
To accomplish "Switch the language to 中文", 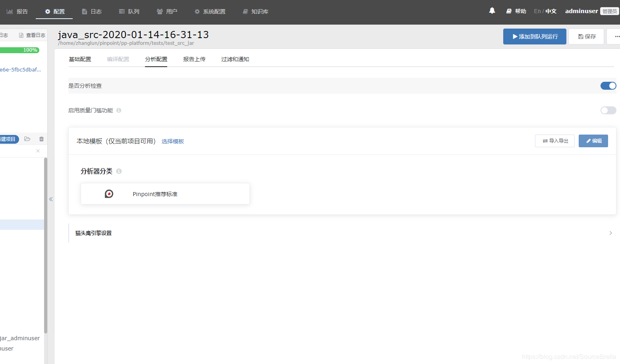I will pos(551,11).
